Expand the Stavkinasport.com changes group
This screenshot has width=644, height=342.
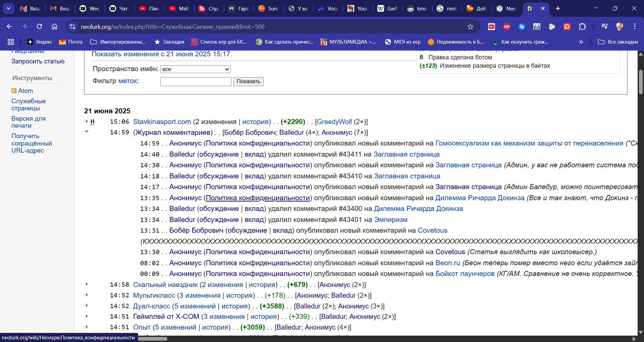pyautogui.click(x=87, y=121)
